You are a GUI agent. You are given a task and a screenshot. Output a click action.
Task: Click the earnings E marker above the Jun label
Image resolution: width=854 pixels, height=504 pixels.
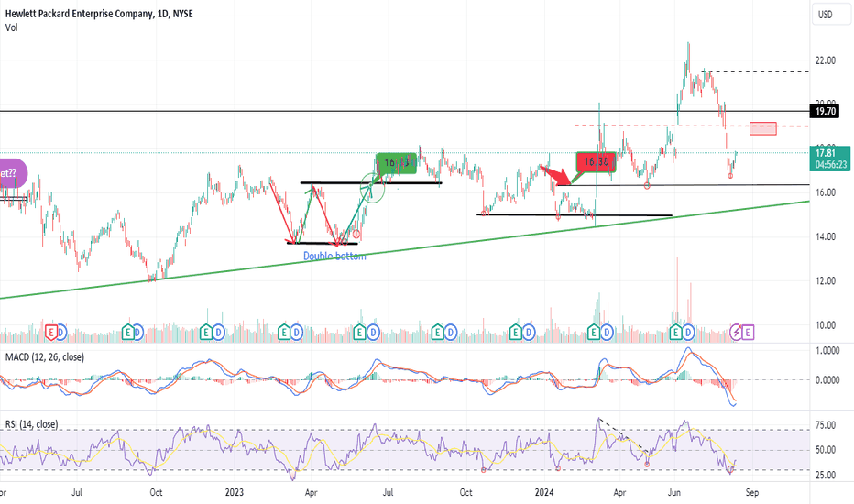tap(676, 332)
